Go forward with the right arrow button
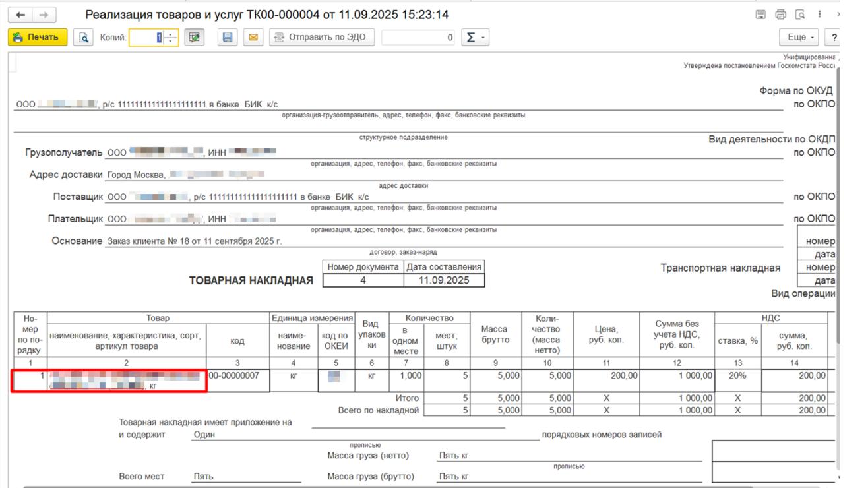The height and width of the screenshot is (488, 868). 44,15
